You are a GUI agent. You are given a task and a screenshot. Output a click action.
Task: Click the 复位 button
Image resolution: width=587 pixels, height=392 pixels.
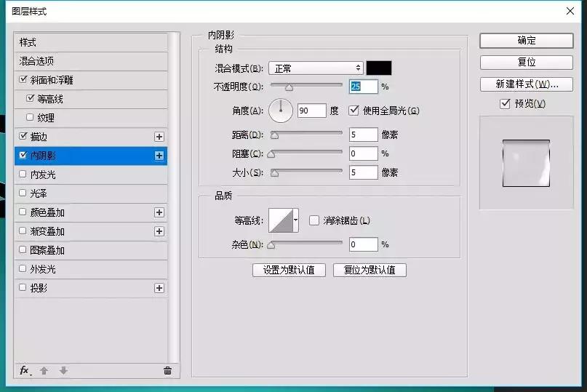coord(527,62)
